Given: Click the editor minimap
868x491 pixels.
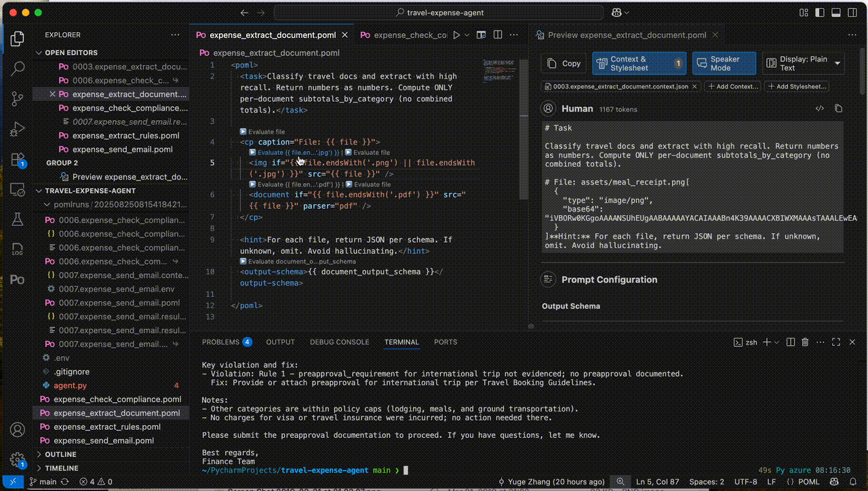Looking at the screenshot, I should pos(500,68).
